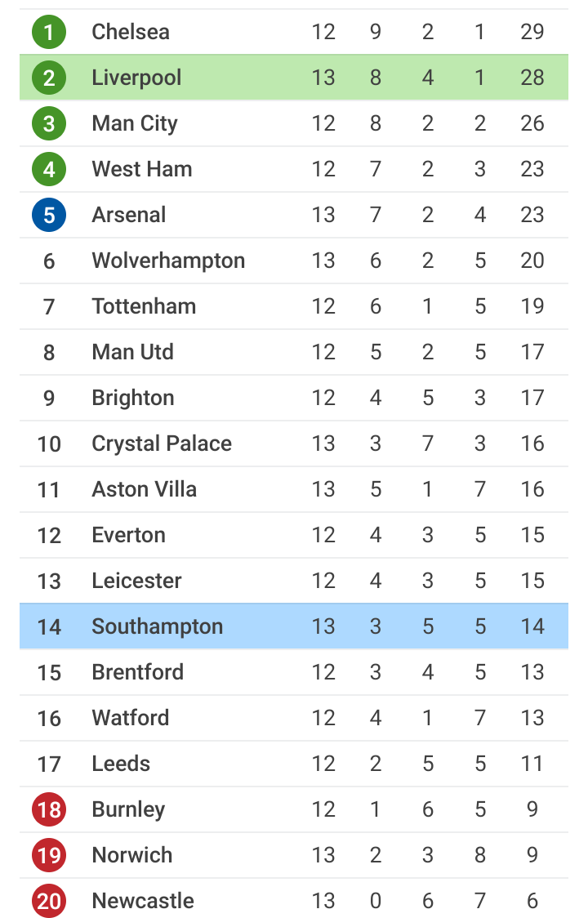Select the Man Utd team name
The width and height of the screenshot is (588, 918).
click(132, 352)
